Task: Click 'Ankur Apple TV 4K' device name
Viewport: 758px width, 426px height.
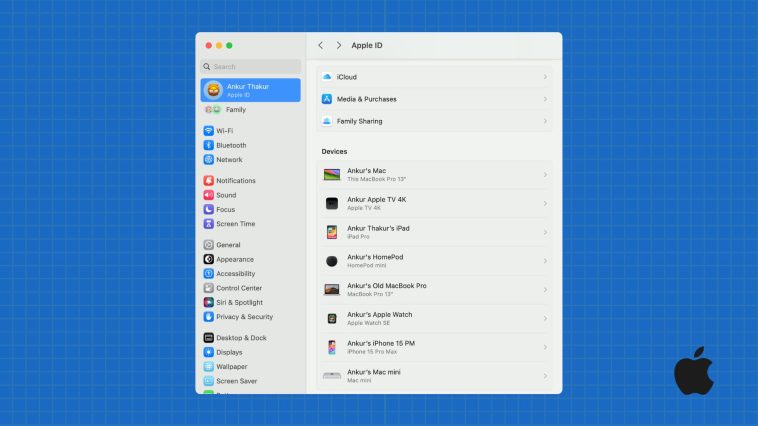Action: pyautogui.click(x=377, y=199)
